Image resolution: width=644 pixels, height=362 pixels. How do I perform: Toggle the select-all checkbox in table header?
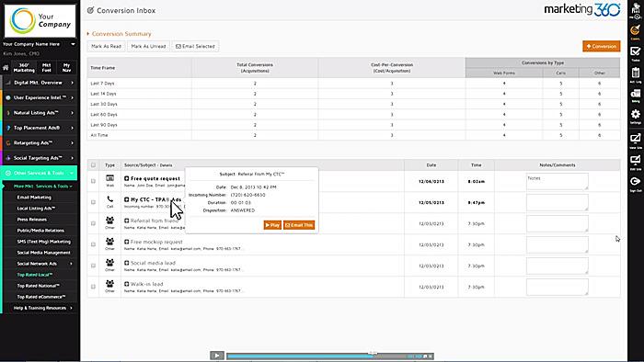coord(93,165)
